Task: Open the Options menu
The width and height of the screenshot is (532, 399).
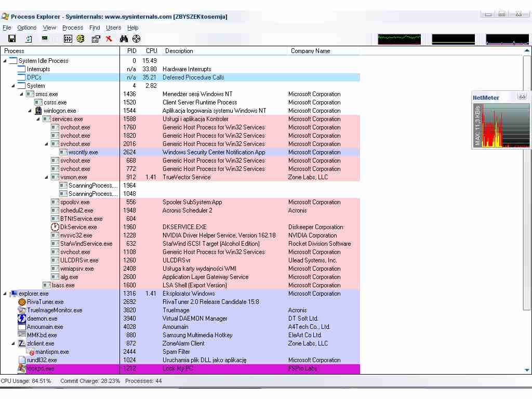Action: pos(27,28)
